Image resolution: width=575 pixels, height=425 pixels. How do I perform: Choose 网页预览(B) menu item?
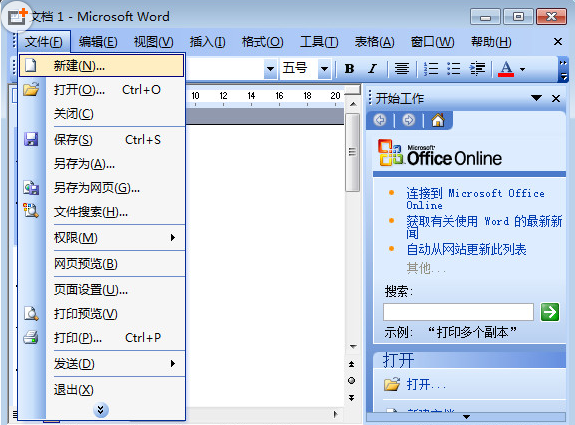[102, 264]
